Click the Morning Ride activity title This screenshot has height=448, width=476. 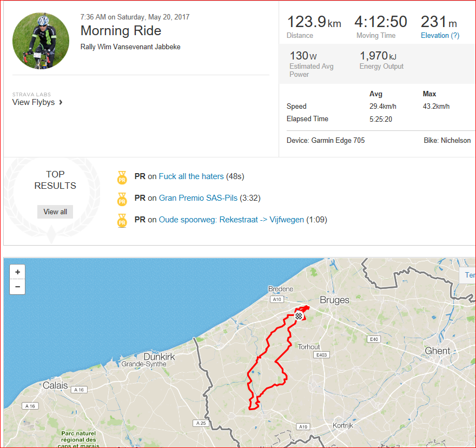click(x=121, y=31)
